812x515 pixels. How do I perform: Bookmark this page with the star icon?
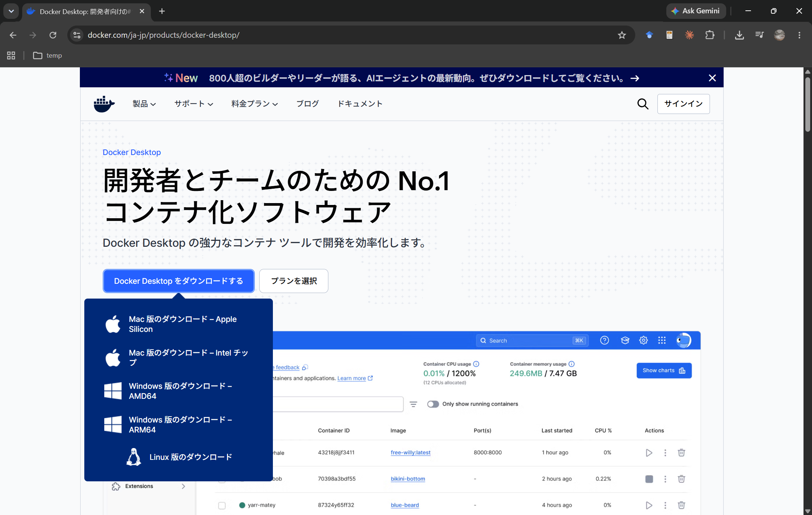click(x=622, y=35)
